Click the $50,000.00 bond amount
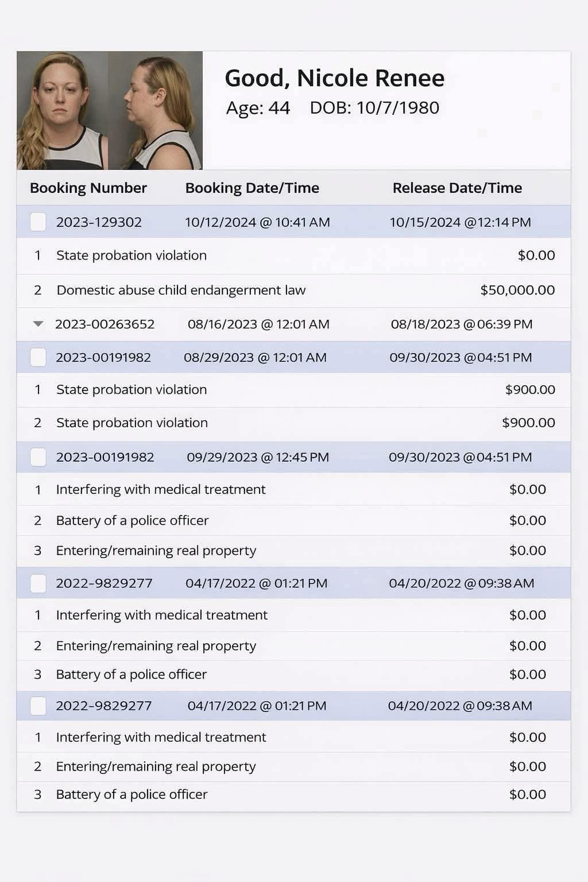588x882 pixels. coord(517,290)
